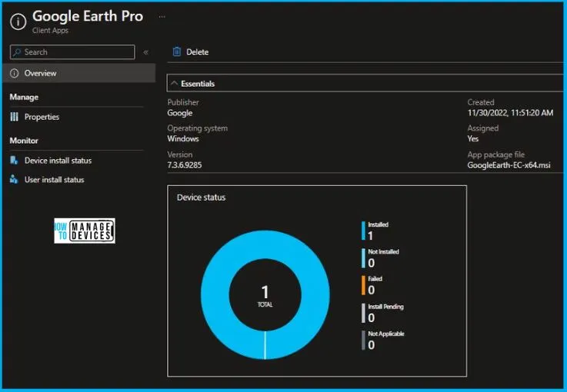Select the Overview menu item

[x=79, y=73]
